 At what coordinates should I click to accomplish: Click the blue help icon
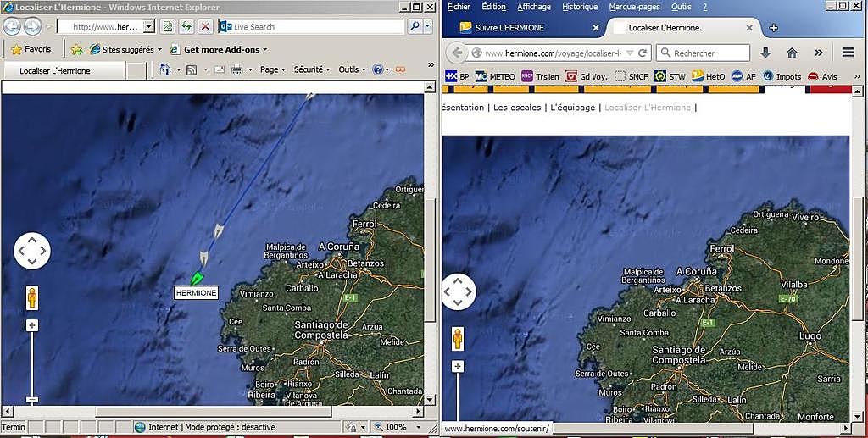click(x=378, y=69)
